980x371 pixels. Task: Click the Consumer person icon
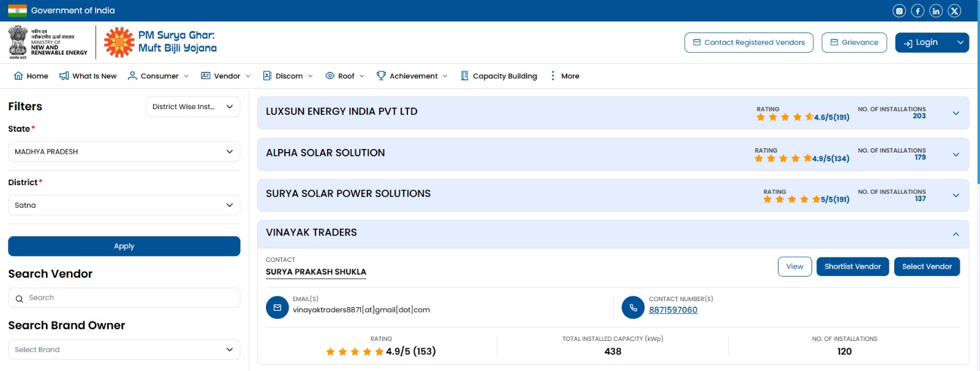[132, 75]
